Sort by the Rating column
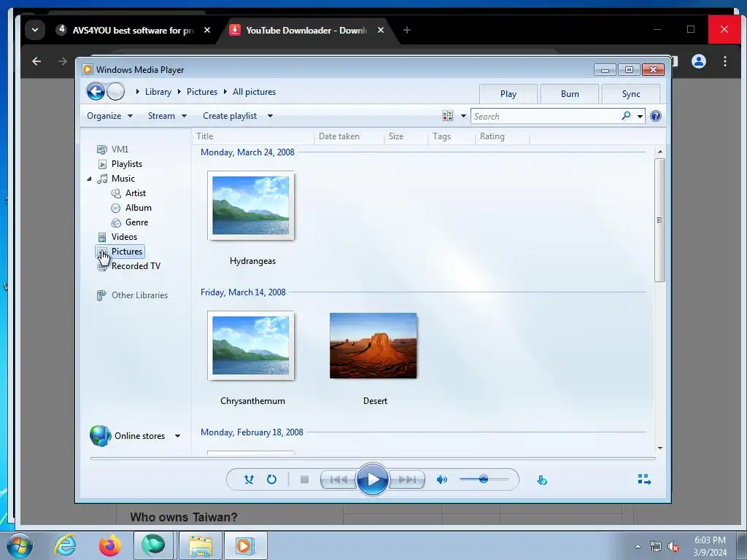 (502, 136)
